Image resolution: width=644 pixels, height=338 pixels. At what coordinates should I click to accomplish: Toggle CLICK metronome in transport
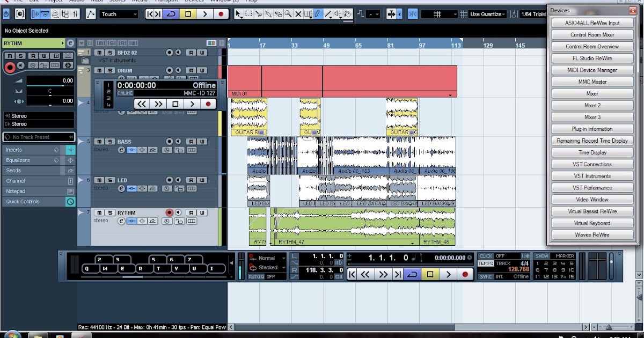tap(486, 256)
